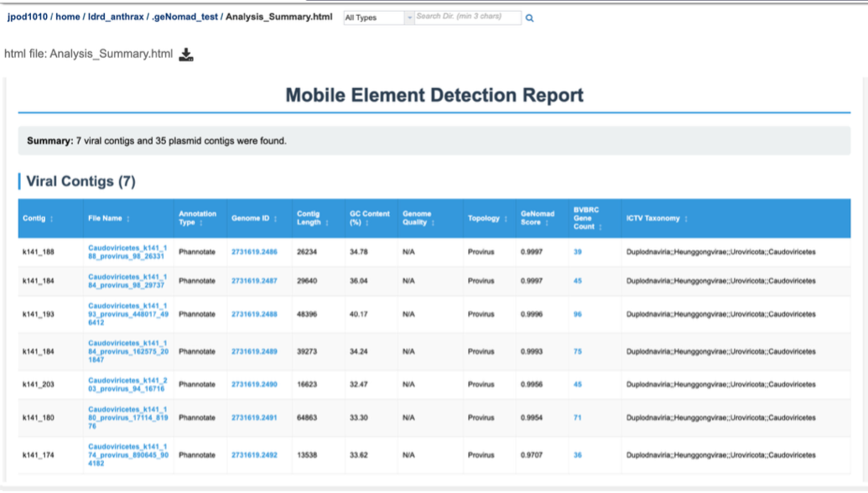
Task: Sort by Contig column sort icon
Action: pyautogui.click(x=52, y=219)
